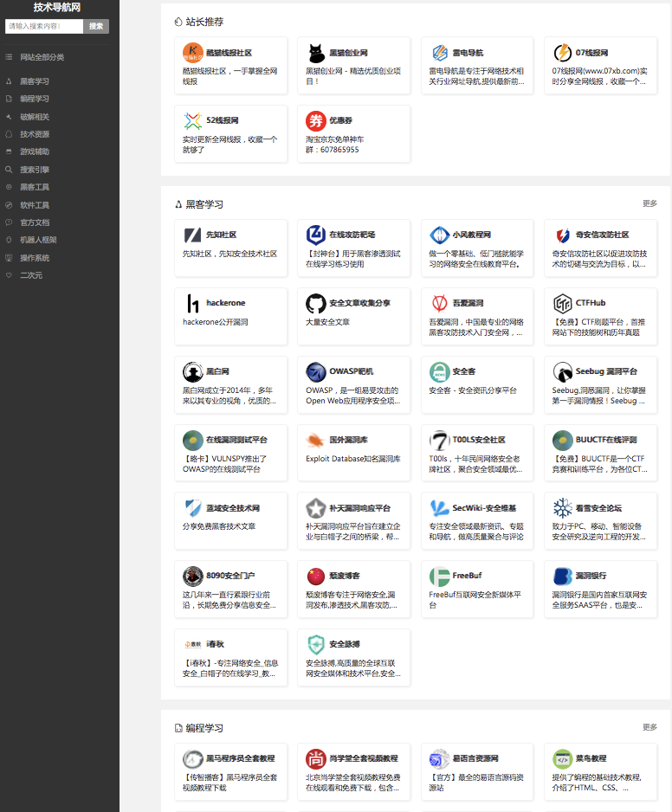
Task: Click the GitHub icon for 安全文章收集分享
Action: [x=316, y=304]
